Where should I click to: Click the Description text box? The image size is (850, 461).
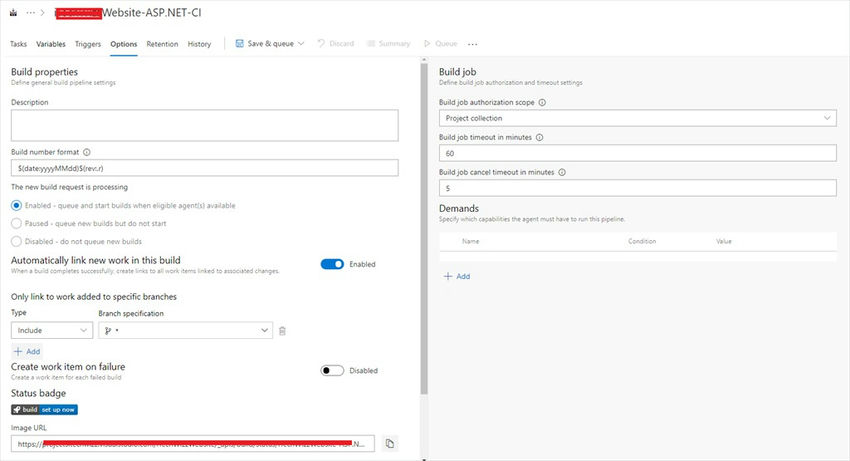pos(205,125)
